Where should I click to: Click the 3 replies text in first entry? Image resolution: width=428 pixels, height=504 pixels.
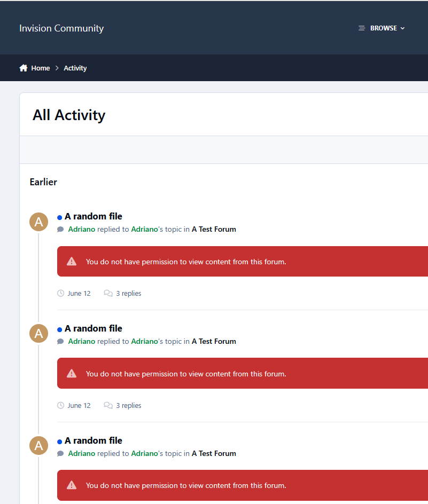click(129, 293)
